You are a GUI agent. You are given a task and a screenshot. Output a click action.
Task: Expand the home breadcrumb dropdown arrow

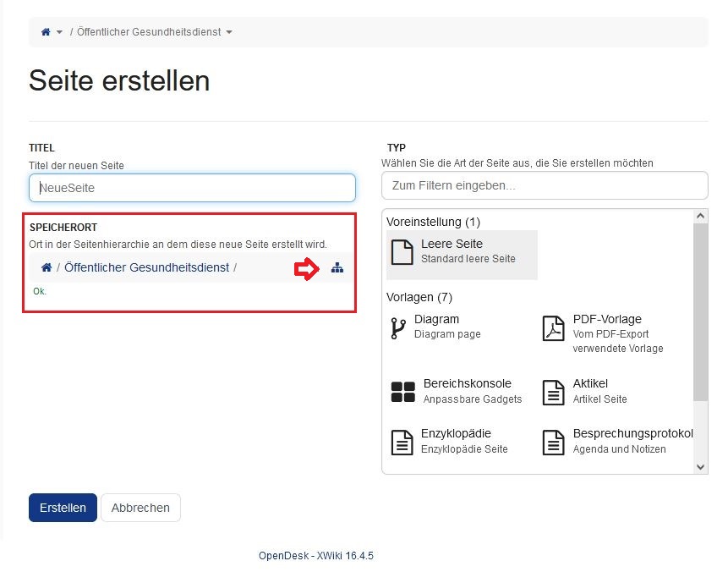pos(59,32)
